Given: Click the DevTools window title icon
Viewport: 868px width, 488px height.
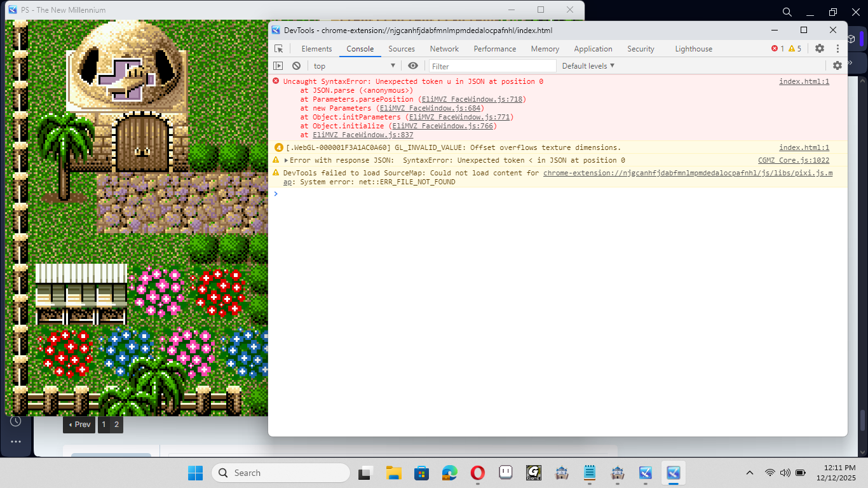Looking at the screenshot, I should pyautogui.click(x=276, y=30).
